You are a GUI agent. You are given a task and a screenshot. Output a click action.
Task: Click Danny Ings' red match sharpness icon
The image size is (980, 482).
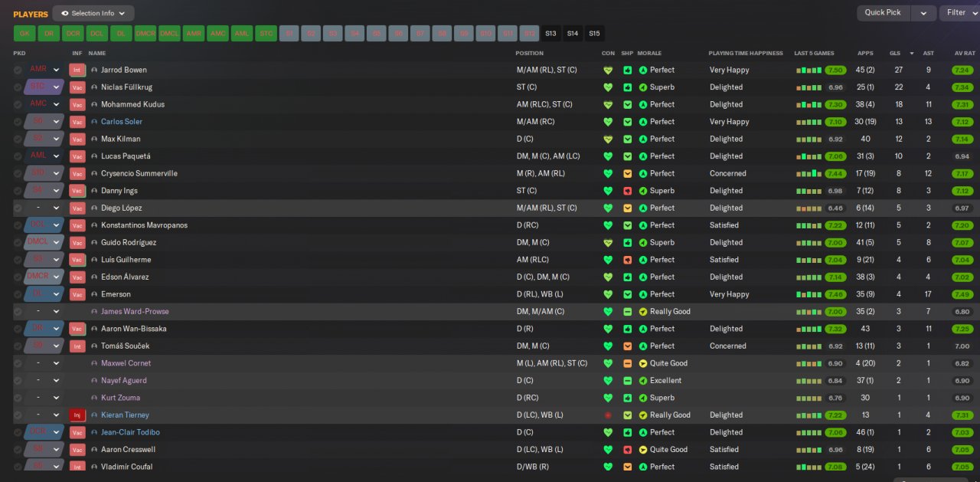point(628,191)
